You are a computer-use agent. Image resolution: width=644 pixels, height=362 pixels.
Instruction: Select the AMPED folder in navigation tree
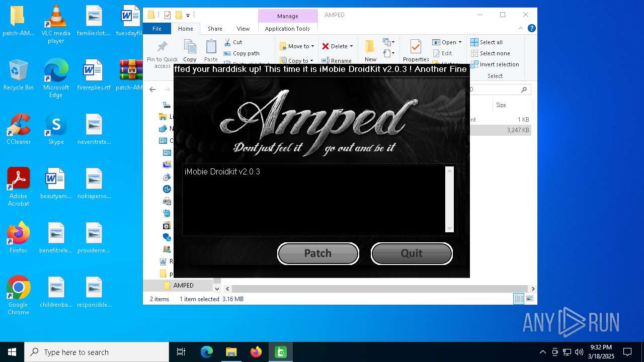click(183, 286)
